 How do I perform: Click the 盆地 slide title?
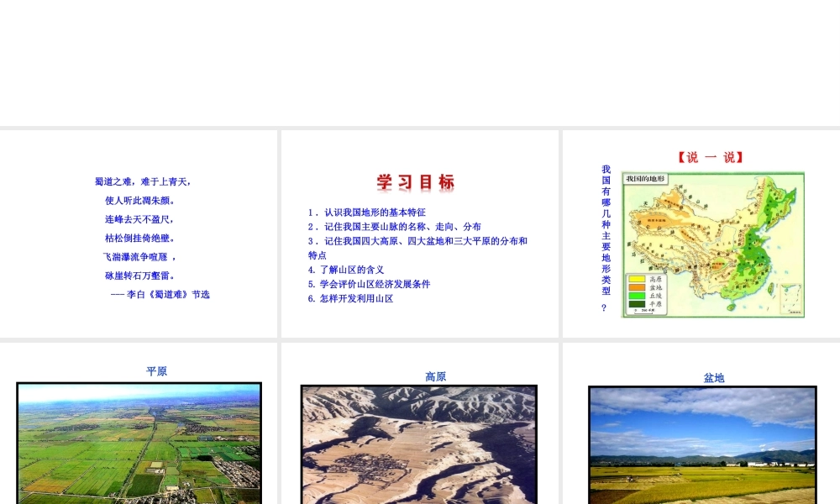(713, 378)
